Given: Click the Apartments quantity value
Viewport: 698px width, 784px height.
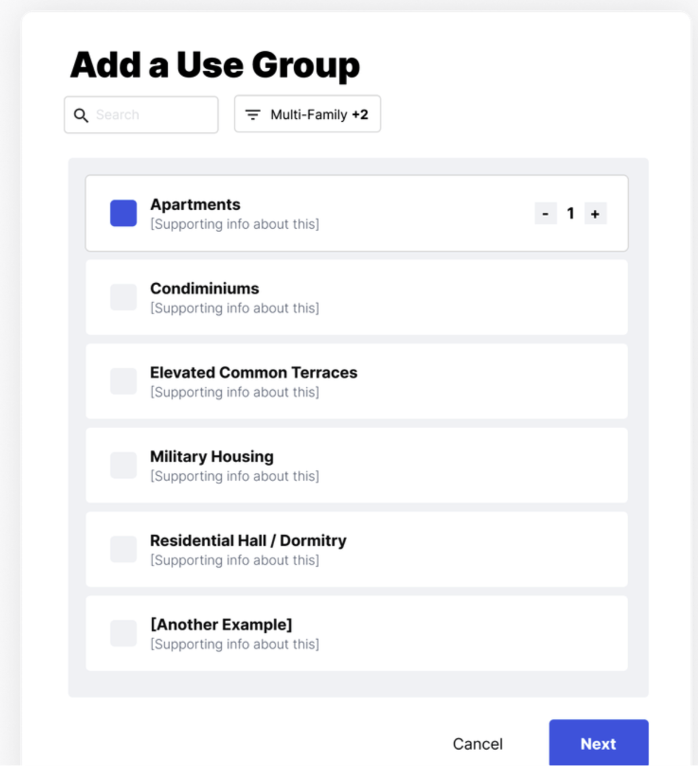Looking at the screenshot, I should coord(570,214).
